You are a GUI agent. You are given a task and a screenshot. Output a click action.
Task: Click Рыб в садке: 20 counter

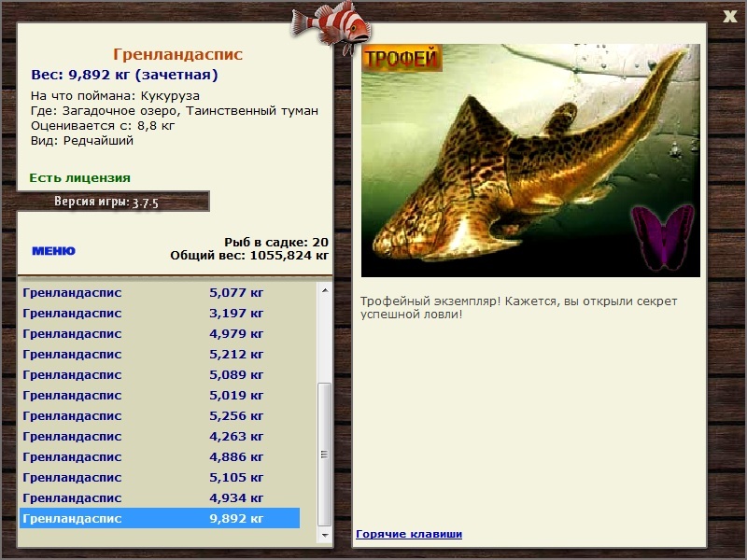(x=276, y=242)
